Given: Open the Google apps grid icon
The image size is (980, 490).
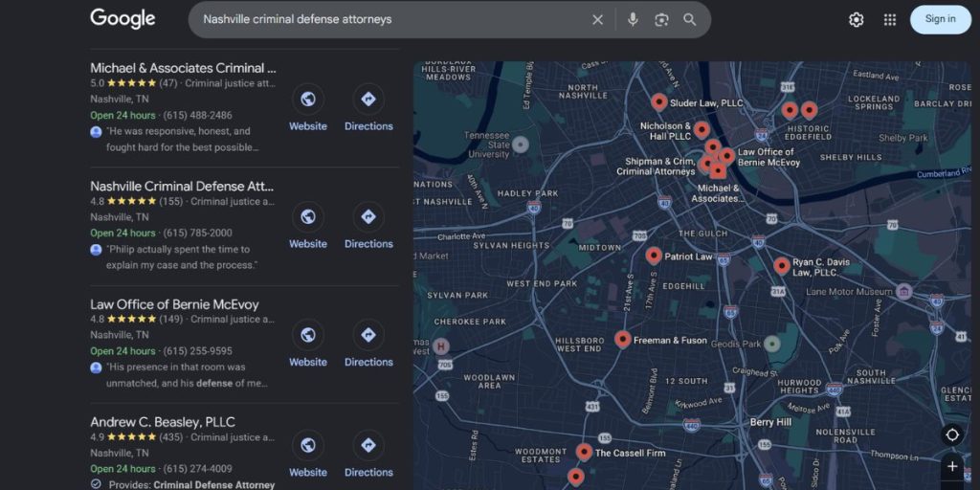Looking at the screenshot, I should (890, 19).
